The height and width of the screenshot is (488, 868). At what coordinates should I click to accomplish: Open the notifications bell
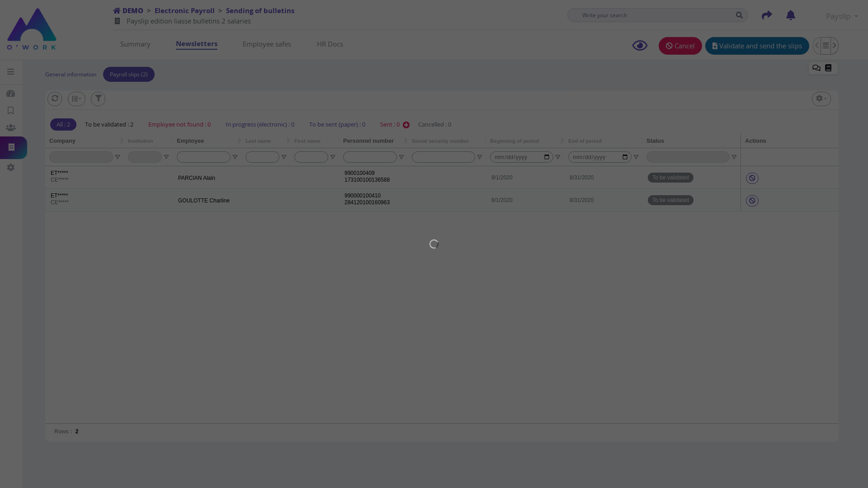click(791, 15)
